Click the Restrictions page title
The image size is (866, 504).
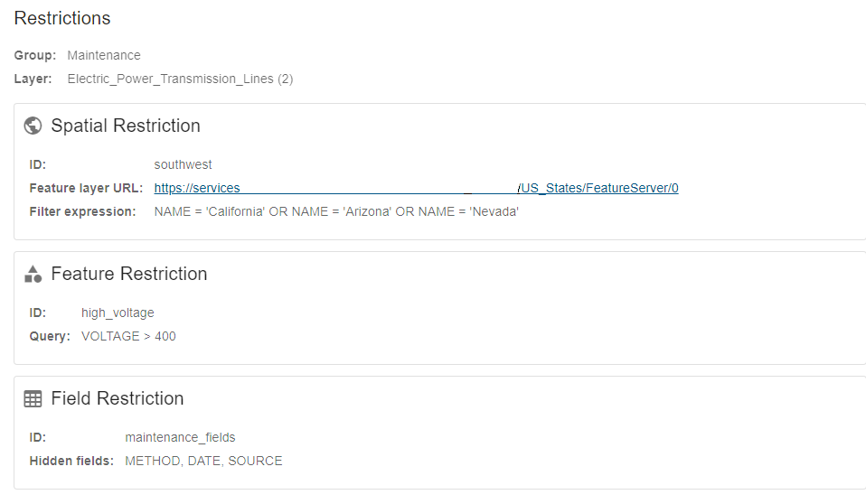click(x=62, y=18)
